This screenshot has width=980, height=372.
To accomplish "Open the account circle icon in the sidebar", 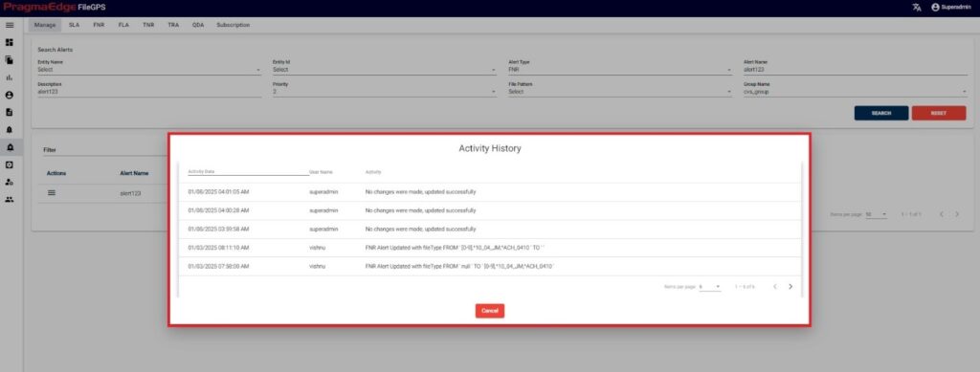I will [10, 95].
